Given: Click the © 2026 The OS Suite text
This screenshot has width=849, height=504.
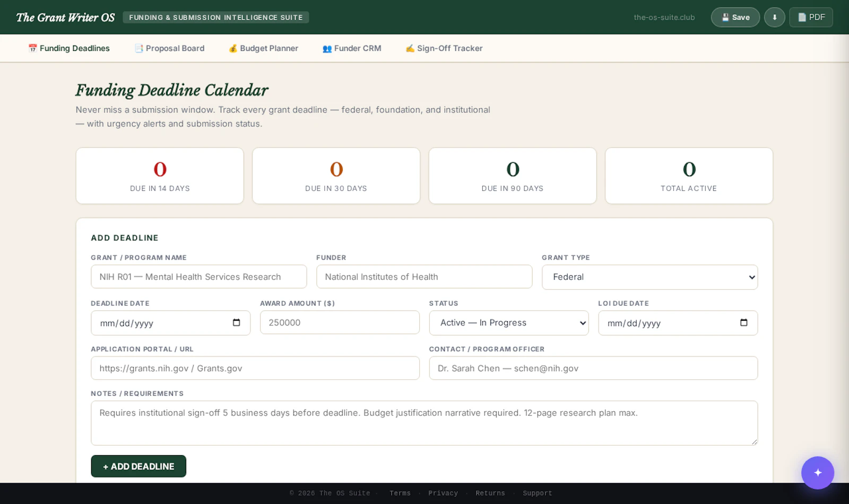Looking at the screenshot, I should pyautogui.click(x=330, y=493).
